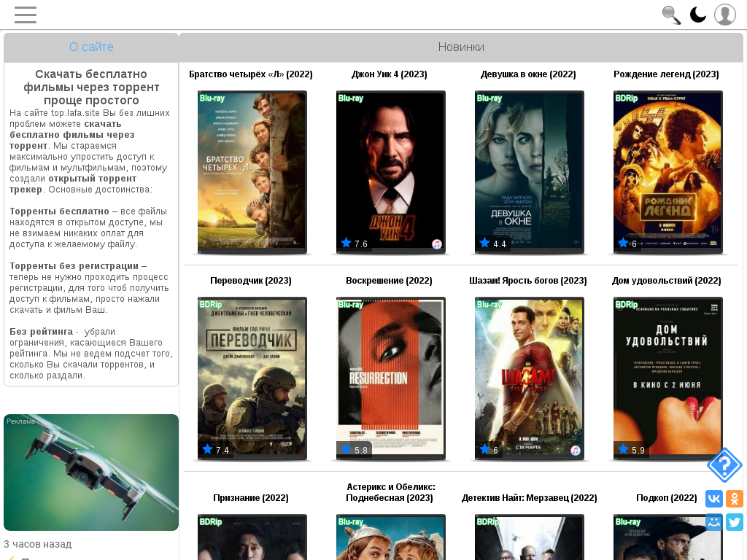Click Джон Уик 4 poster
Image resolution: width=747 pixels, height=560 pixels.
(x=391, y=172)
